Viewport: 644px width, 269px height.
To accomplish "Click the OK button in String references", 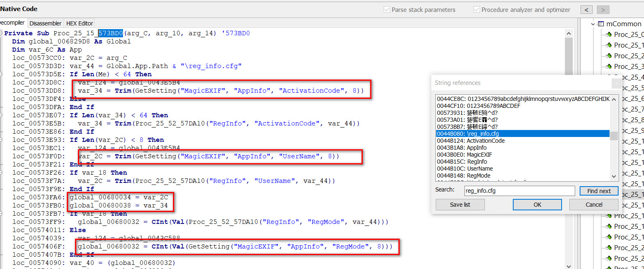I will [537, 205].
